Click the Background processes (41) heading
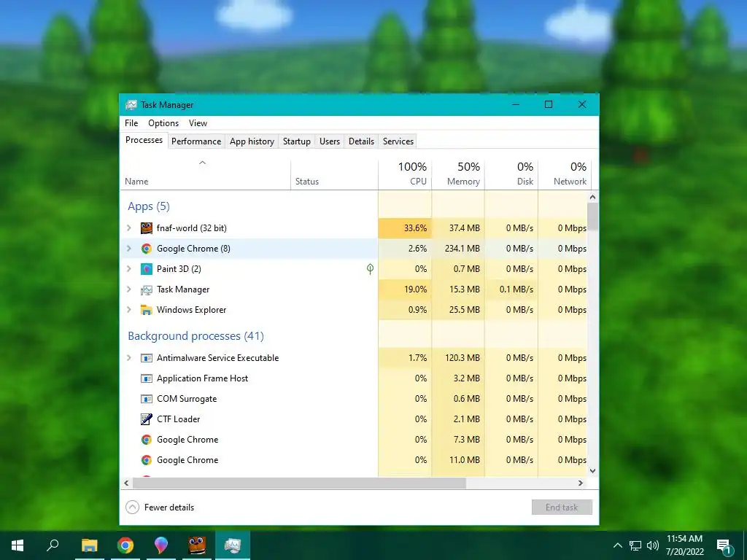This screenshot has height=560, width=747. (x=196, y=336)
